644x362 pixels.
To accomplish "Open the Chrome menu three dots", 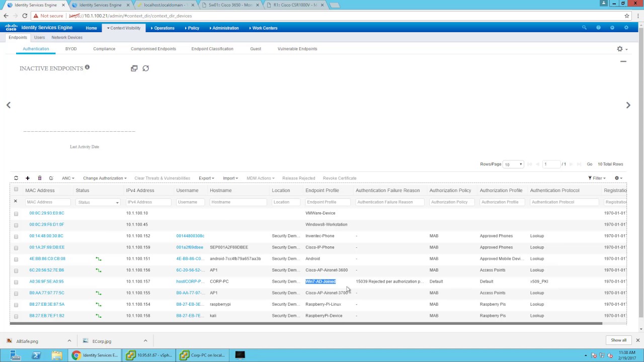I will [x=638, y=16].
